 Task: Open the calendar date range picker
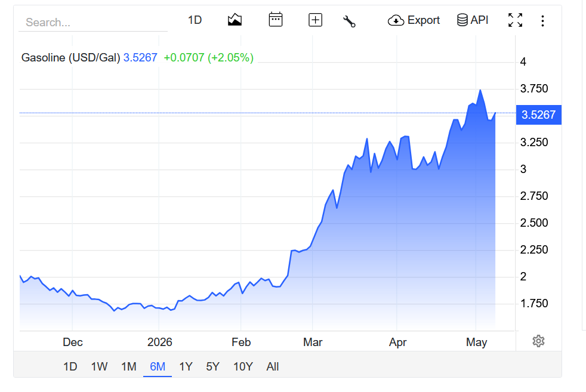point(276,20)
